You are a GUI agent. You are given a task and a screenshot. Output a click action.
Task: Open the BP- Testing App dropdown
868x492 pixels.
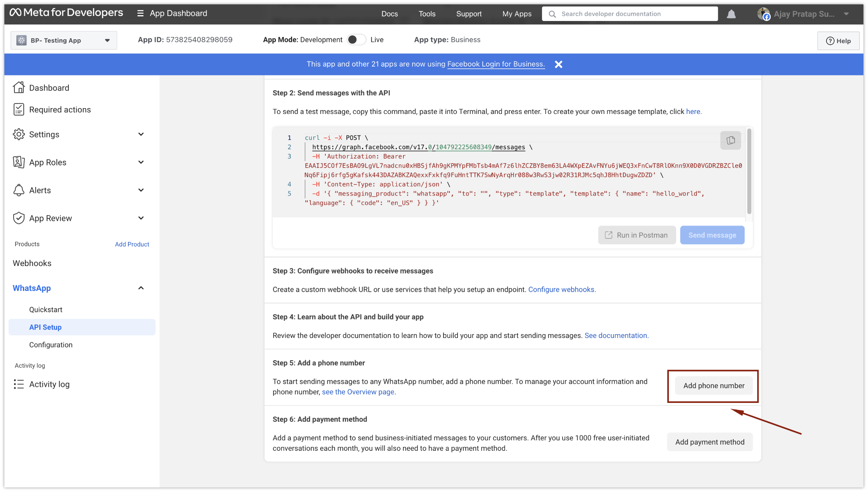64,40
